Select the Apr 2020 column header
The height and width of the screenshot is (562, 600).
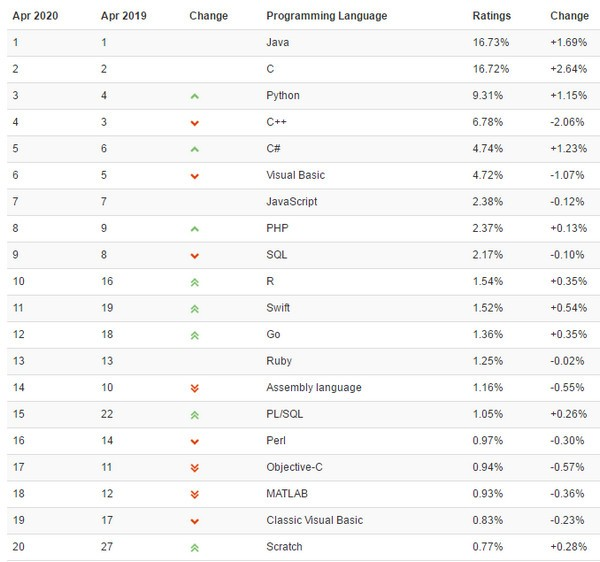(35, 16)
